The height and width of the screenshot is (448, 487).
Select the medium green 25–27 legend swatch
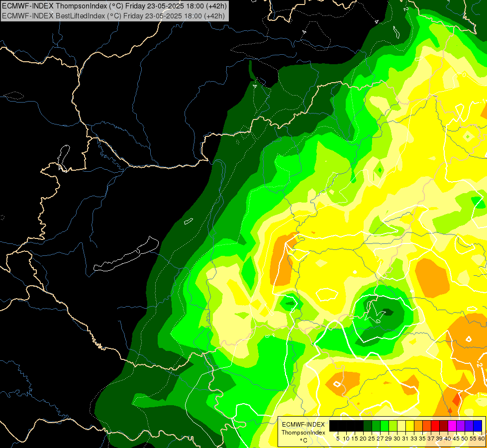[x=376, y=426]
